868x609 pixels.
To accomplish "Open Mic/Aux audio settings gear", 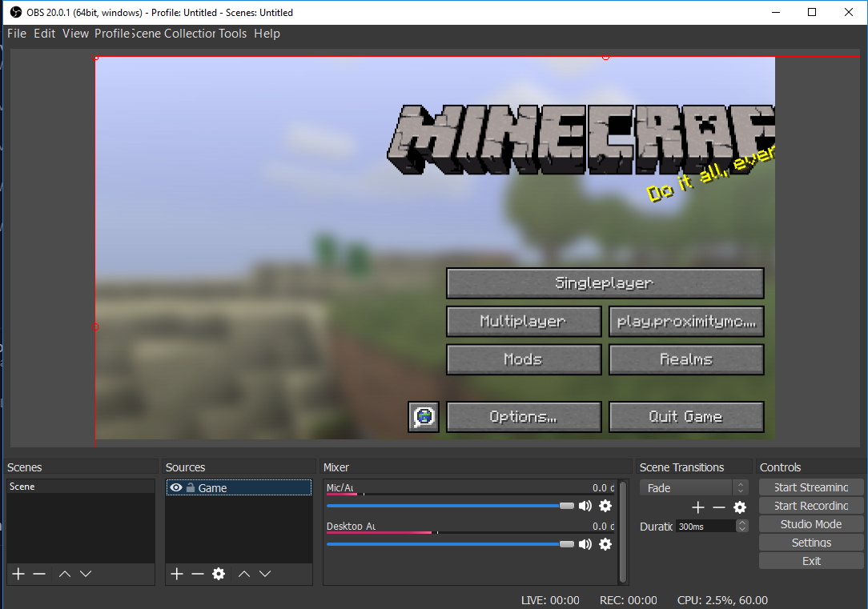I will pyautogui.click(x=605, y=506).
